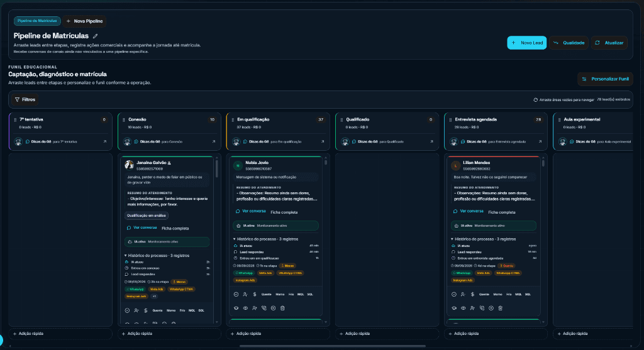Click the drag handle of Conexão column header
This screenshot has height=350, width=644.
pos(124,120)
